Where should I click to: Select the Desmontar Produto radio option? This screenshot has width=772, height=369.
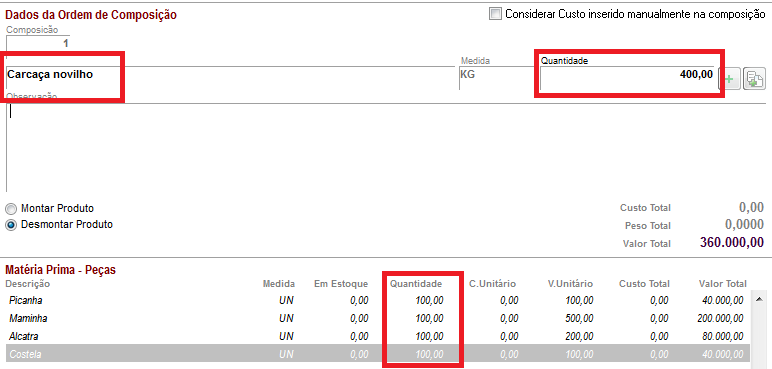[10, 225]
